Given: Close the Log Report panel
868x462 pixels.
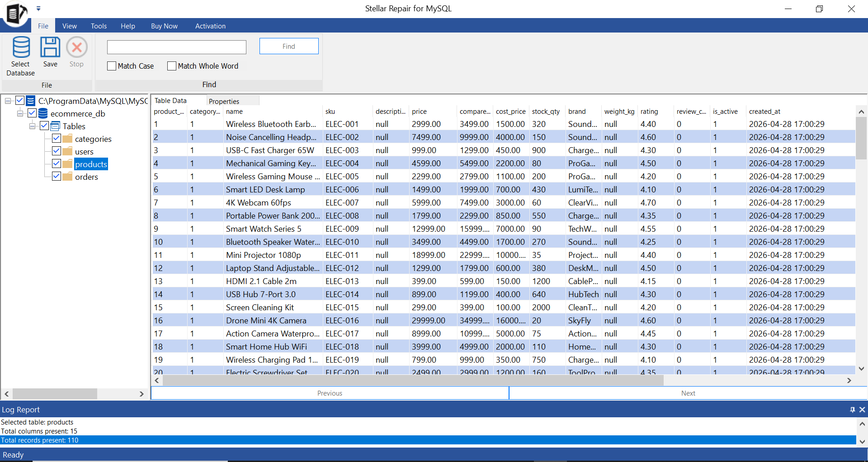Looking at the screenshot, I should [862, 410].
